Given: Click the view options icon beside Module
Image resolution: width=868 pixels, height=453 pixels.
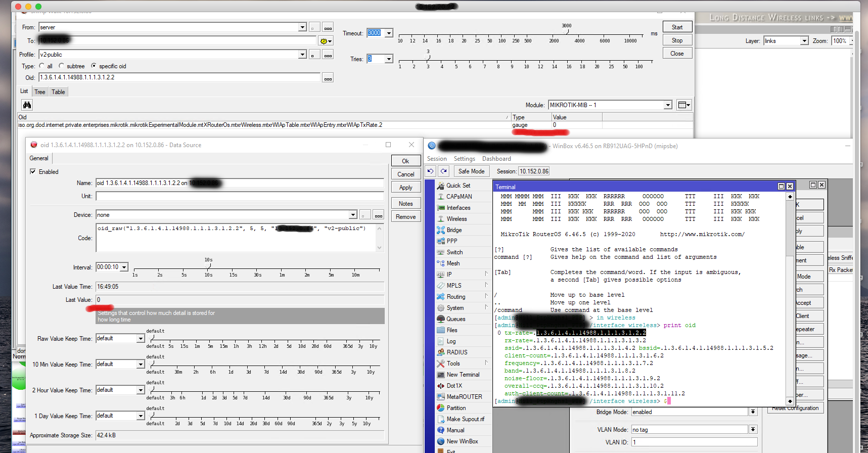Looking at the screenshot, I should pos(683,105).
